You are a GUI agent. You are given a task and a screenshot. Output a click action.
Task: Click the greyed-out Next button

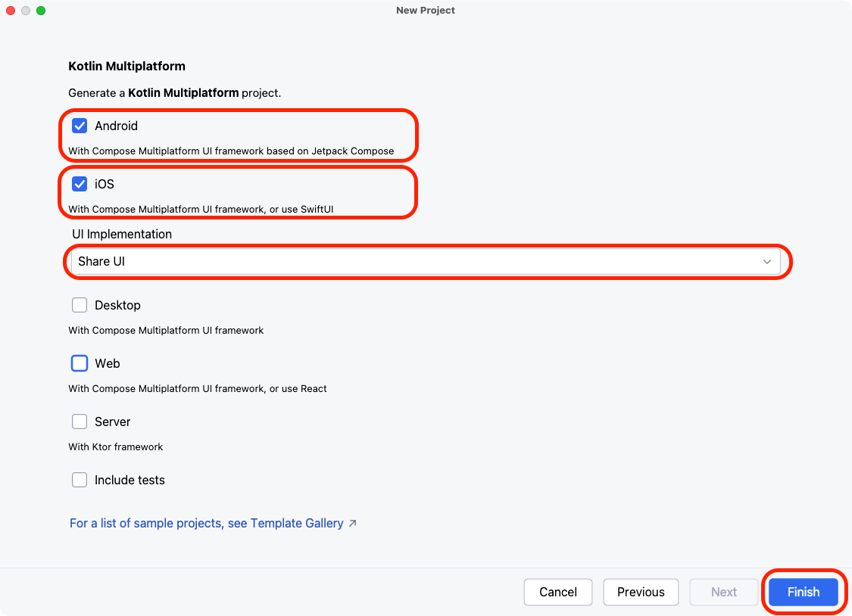(723, 592)
